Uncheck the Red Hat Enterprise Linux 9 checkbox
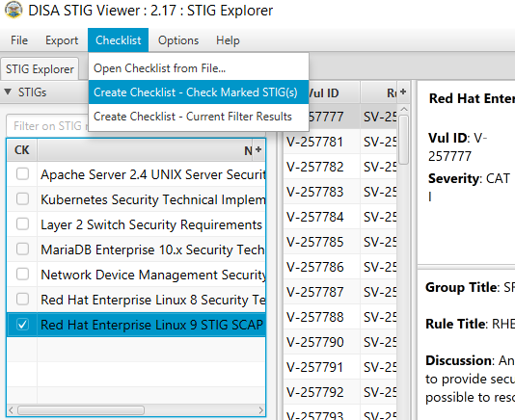515x420 pixels. click(x=22, y=325)
